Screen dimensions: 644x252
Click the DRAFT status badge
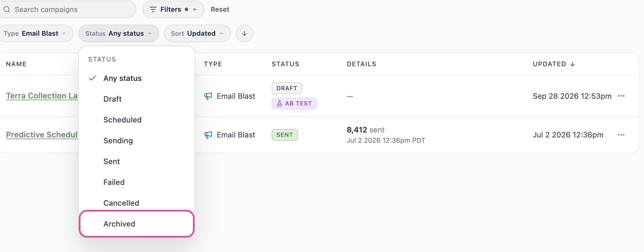click(x=287, y=88)
